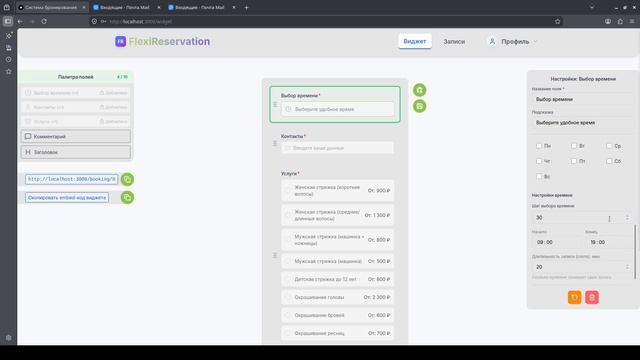Select Мужская стрижка (машинка) 500 ₽ radio
Image resolution: width=640 pixels, height=360 pixels.
tap(288, 261)
